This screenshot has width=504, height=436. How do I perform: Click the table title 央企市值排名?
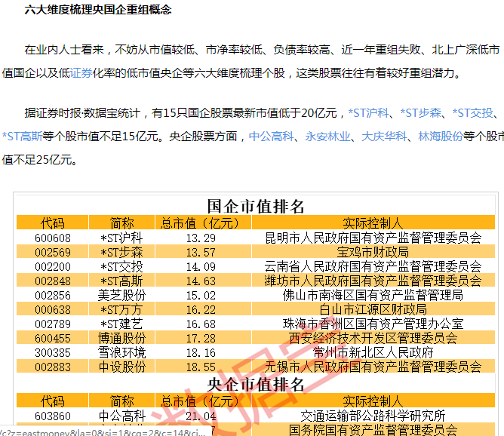(x=256, y=385)
